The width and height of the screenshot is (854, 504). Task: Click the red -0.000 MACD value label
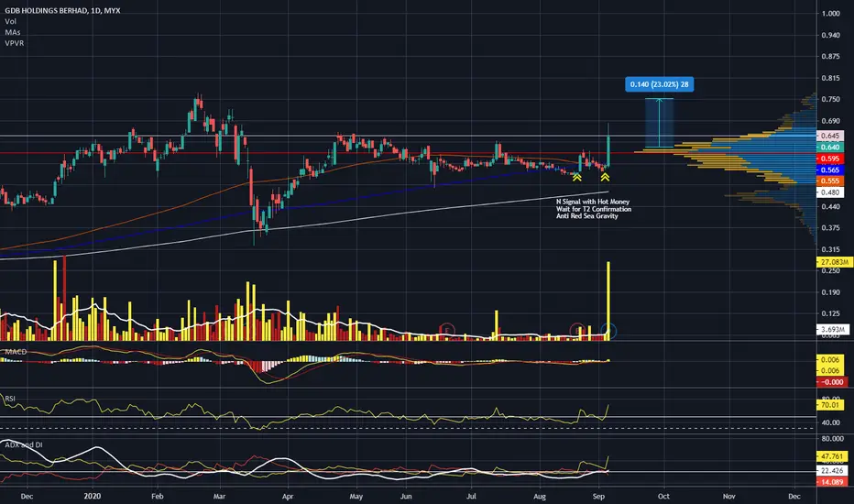click(x=832, y=382)
